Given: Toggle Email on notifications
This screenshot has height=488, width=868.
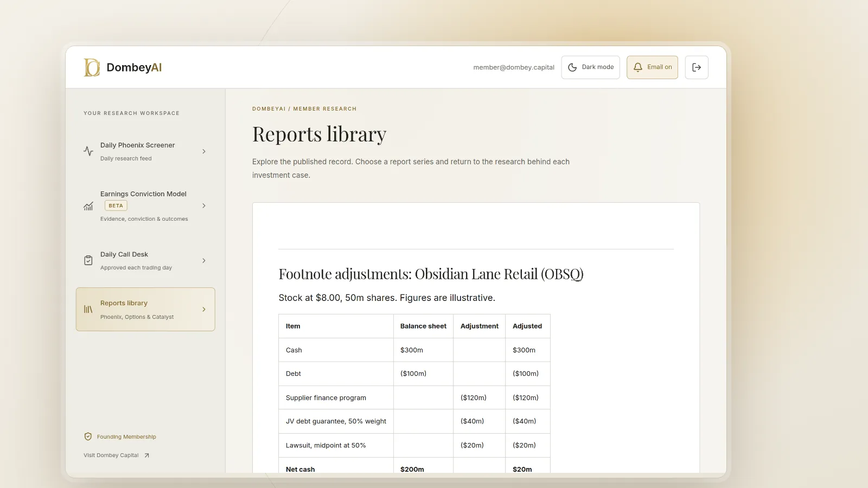Looking at the screenshot, I should tap(652, 67).
